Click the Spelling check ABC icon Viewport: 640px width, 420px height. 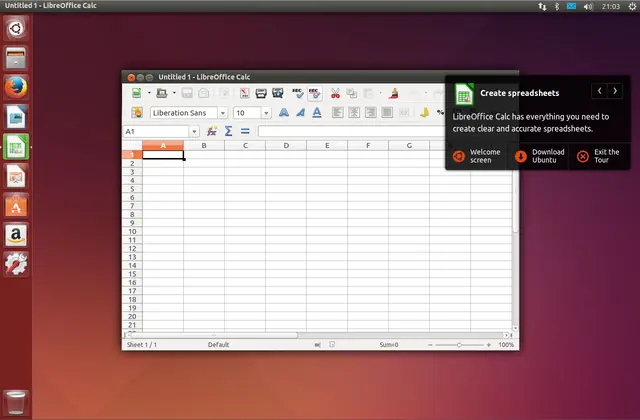tap(295, 93)
